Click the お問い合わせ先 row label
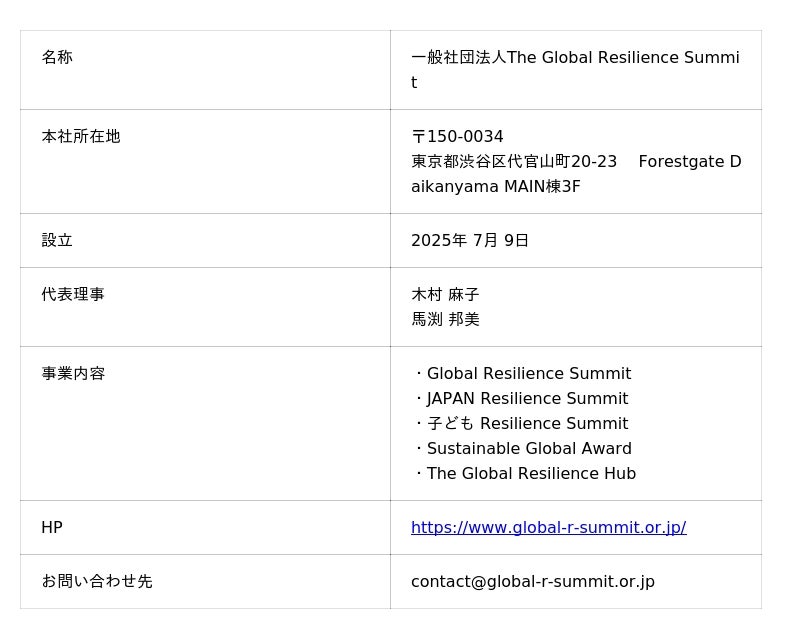This screenshot has width=800, height=639. tap(96, 581)
